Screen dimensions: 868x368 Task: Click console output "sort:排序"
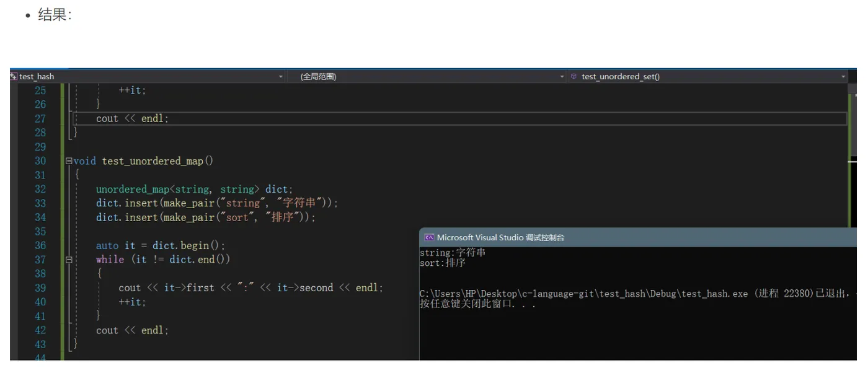point(443,263)
